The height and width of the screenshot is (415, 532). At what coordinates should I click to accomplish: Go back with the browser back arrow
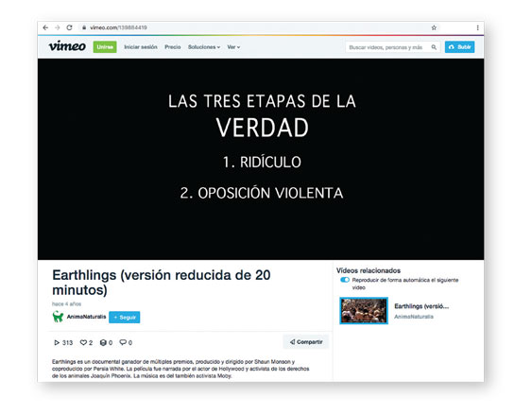[x=45, y=27]
